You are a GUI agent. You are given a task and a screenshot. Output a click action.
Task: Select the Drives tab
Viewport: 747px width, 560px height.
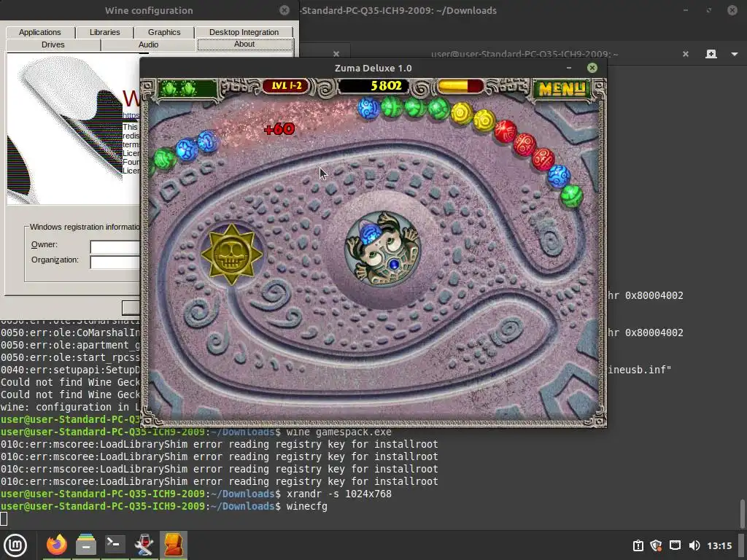point(53,44)
